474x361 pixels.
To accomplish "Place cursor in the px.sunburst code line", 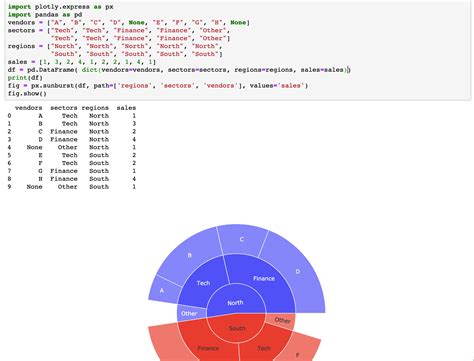I will (x=158, y=86).
